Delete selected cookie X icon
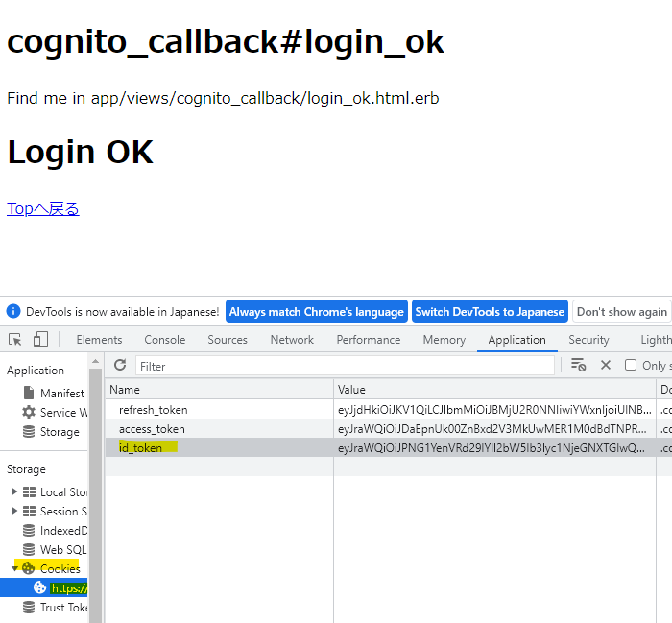The height and width of the screenshot is (623, 672). pos(606,365)
